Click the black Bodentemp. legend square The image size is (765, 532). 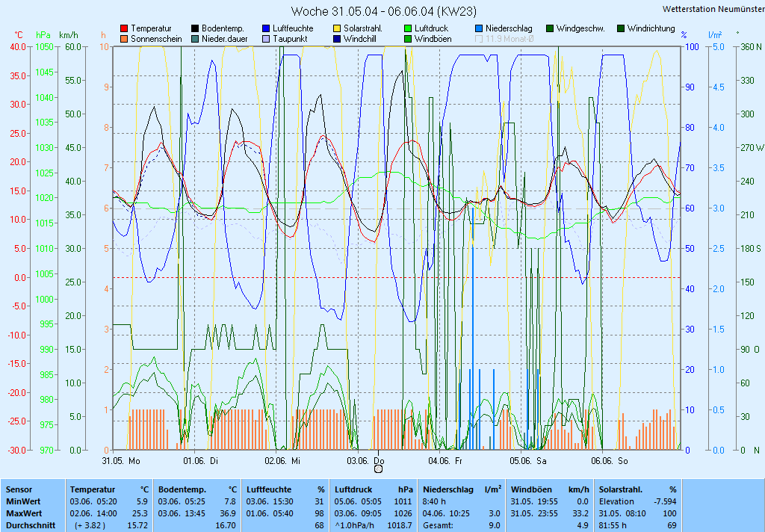196,28
